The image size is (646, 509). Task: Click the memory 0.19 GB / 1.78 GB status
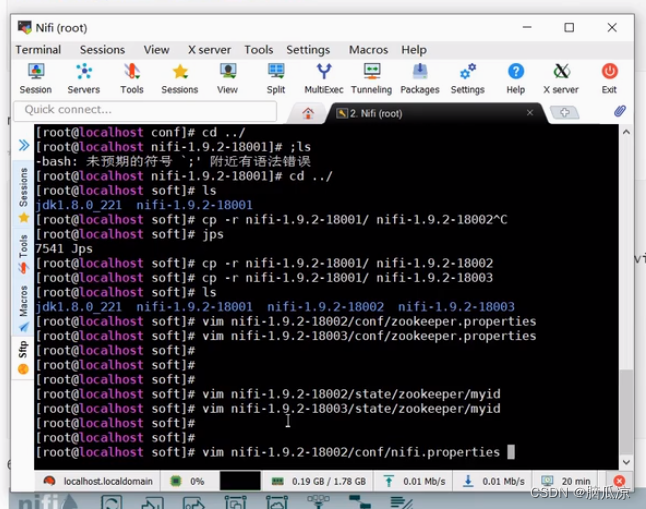pos(318,481)
